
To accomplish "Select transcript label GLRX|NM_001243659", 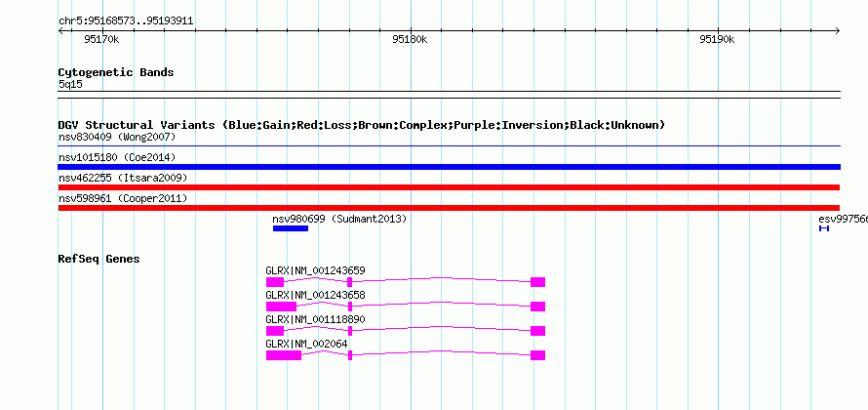I will point(316,271).
